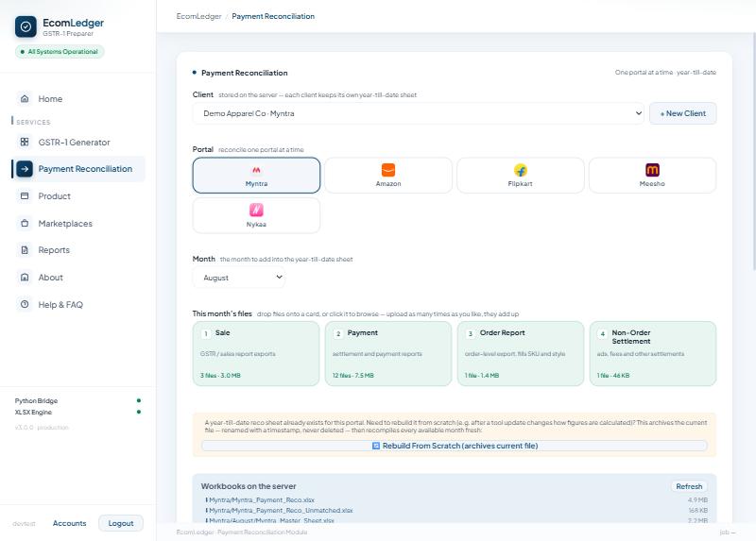Viewport: 756px width, 541px height.
Task: Click the Payment Reconciliation arrow icon
Action: [25, 169]
